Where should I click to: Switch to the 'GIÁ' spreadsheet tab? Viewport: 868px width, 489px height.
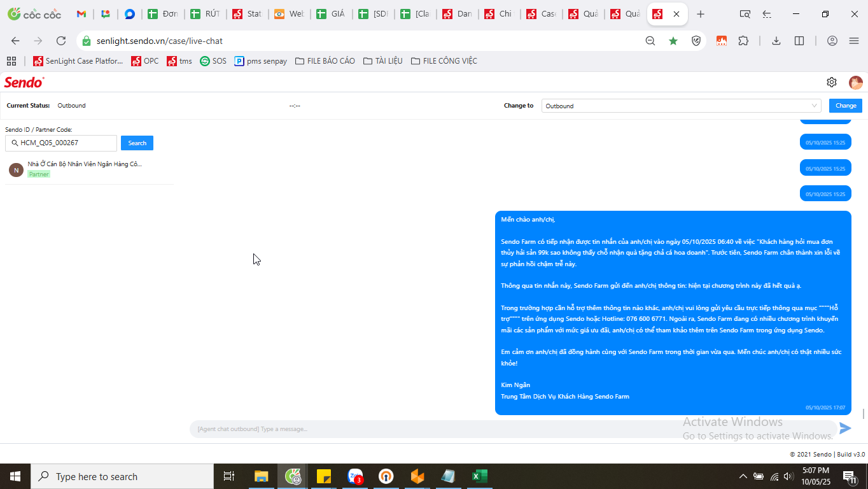[331, 14]
